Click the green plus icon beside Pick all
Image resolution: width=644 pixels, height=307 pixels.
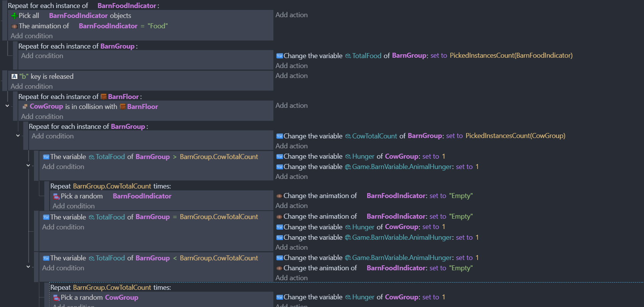tap(14, 16)
